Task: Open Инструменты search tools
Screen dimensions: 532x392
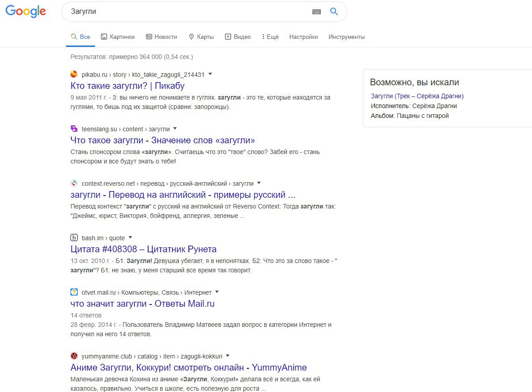Action: (346, 37)
